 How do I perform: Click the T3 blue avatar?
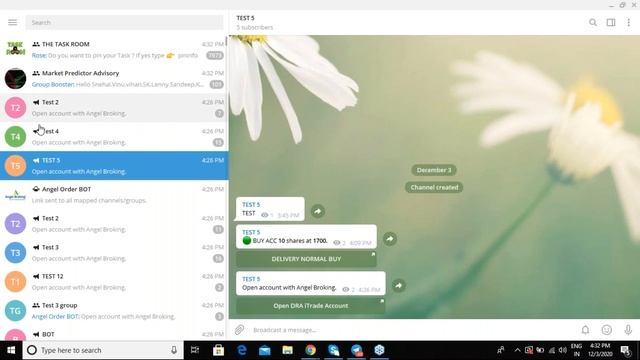[x=15, y=253]
